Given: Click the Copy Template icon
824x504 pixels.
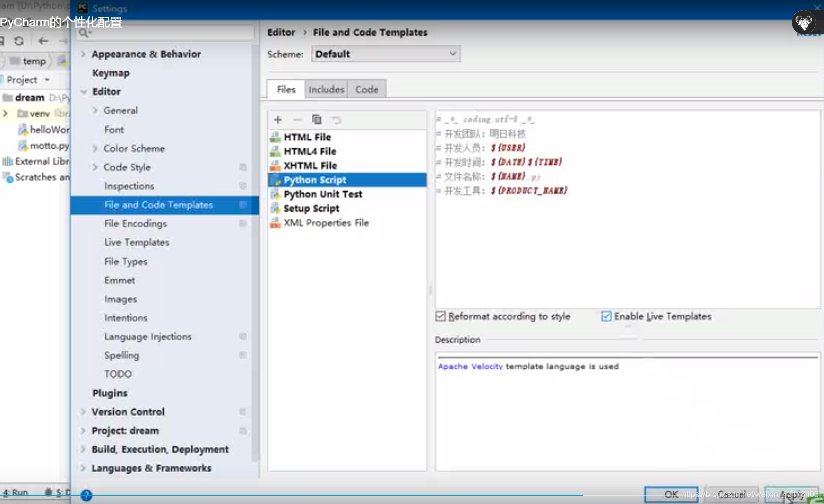Looking at the screenshot, I should [x=317, y=119].
